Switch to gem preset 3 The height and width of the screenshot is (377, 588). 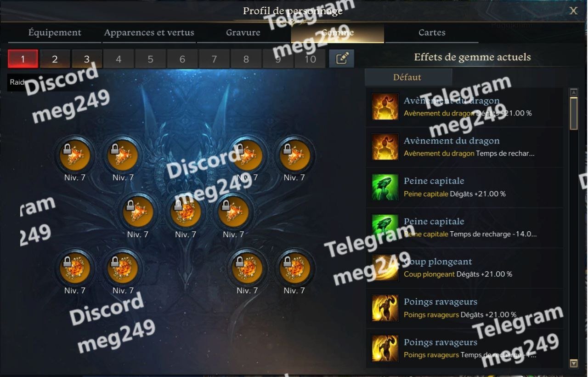tap(86, 59)
